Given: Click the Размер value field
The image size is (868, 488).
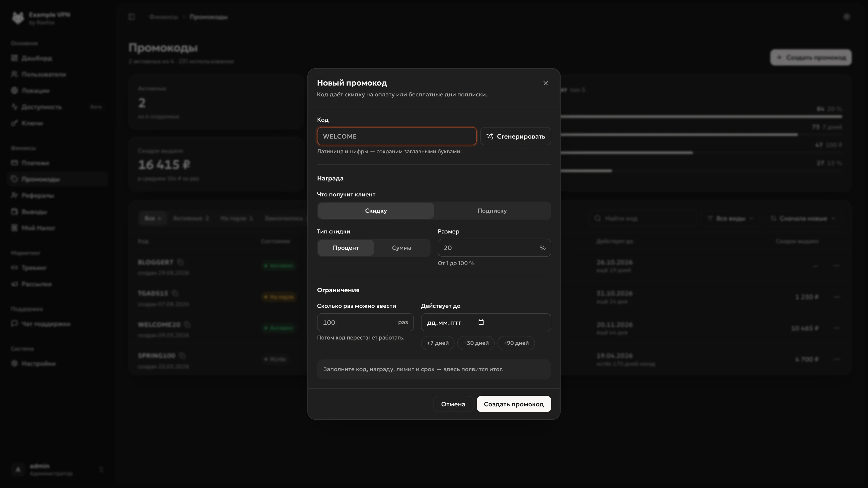Looking at the screenshot, I should tap(494, 248).
